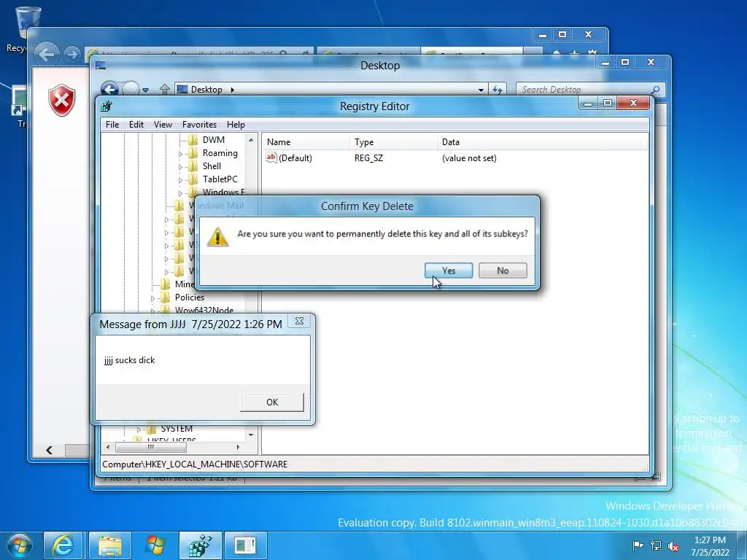Click the warning icon in Confirm Key Delete
747x560 pixels.
(x=217, y=236)
